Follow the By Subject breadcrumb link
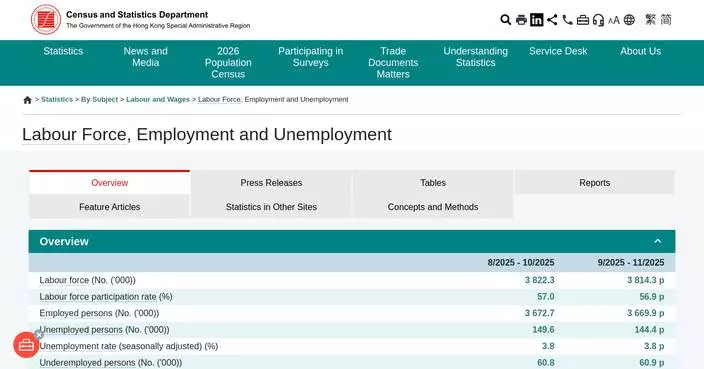The image size is (704, 369). click(x=99, y=100)
